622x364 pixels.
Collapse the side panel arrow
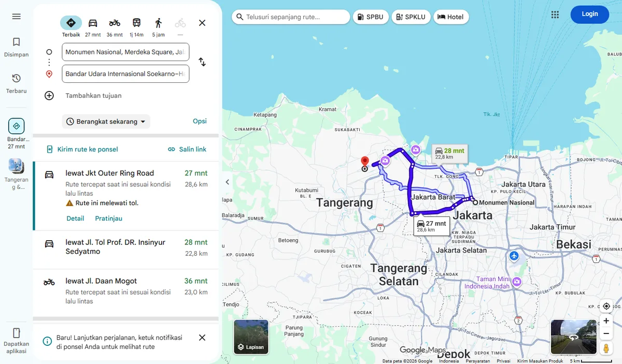coord(227,182)
